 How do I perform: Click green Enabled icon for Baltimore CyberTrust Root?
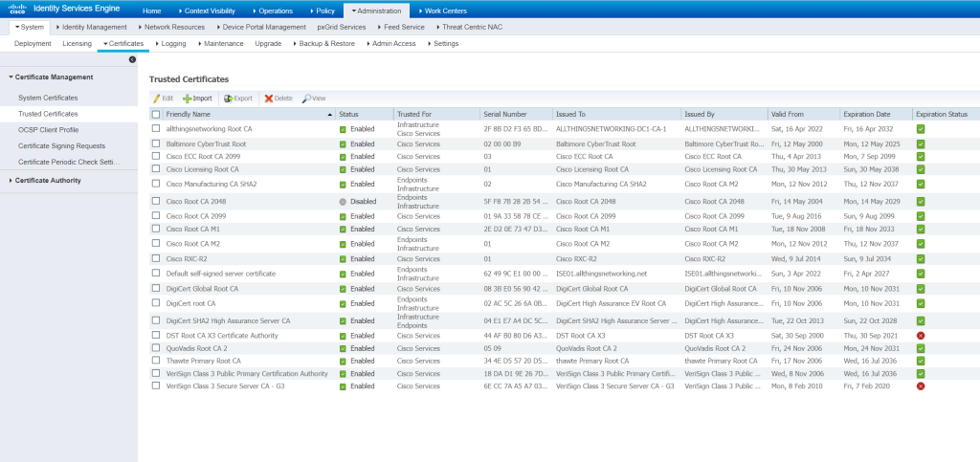coord(343,144)
